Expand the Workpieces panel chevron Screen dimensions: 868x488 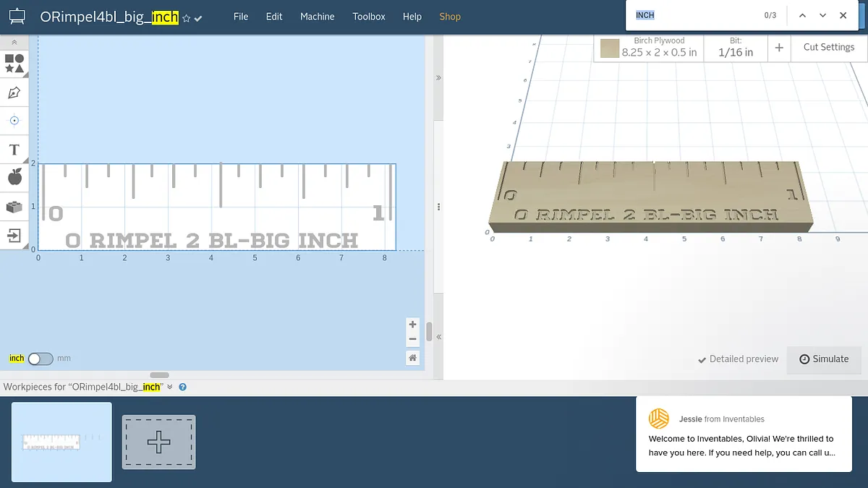(170, 387)
